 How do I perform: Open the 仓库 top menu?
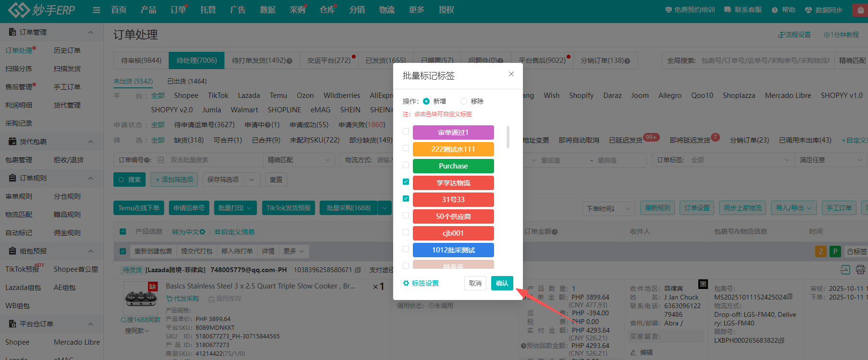coord(327,10)
